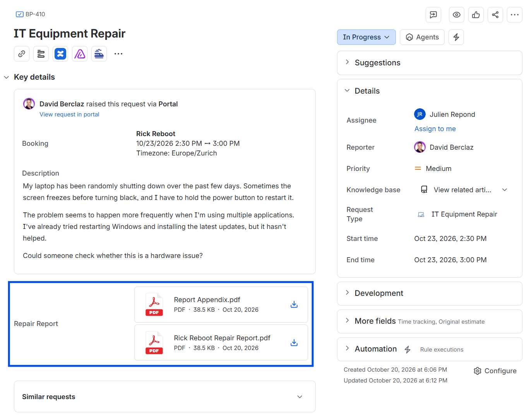Download Rick Reboot Repair Report.pdf

tap(294, 343)
